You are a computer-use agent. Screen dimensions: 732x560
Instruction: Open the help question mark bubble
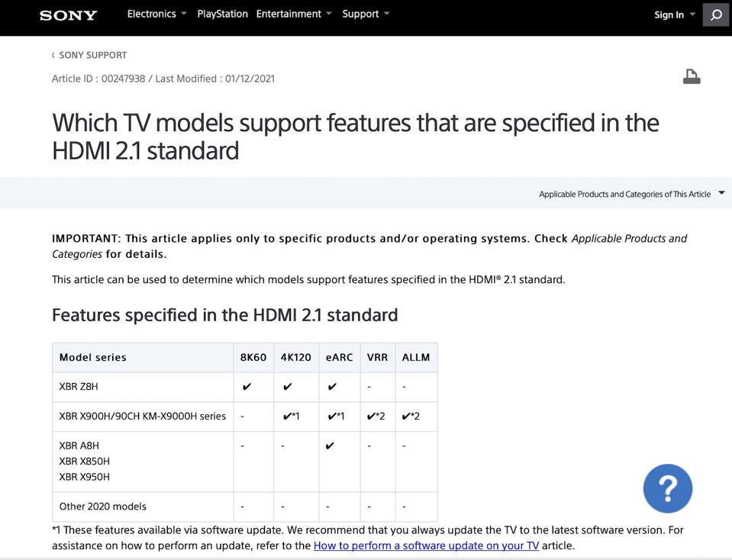point(667,488)
